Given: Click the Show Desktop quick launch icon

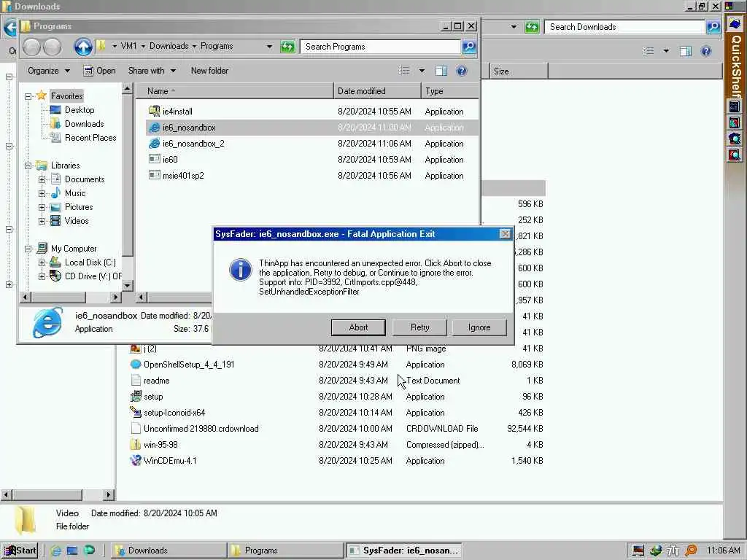Looking at the screenshot, I should click(72, 551).
